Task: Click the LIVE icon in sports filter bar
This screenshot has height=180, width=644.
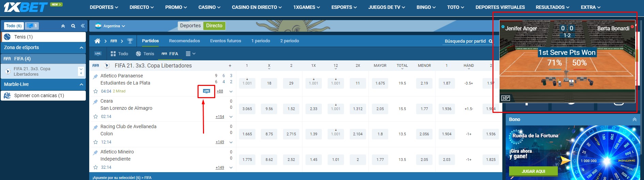Action: point(98,54)
